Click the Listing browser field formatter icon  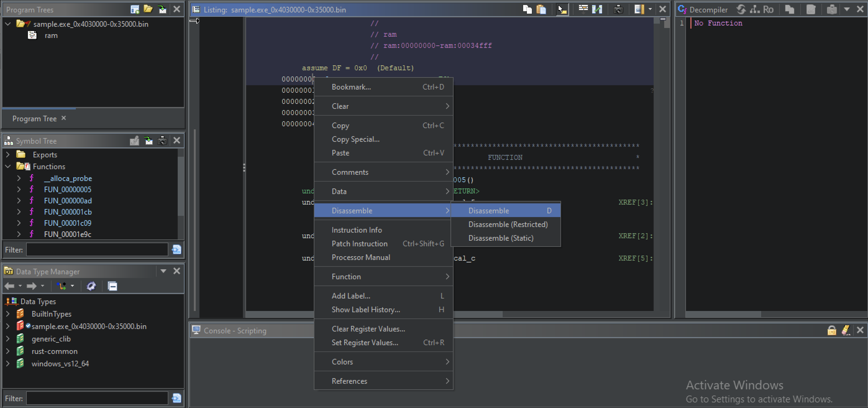point(583,9)
